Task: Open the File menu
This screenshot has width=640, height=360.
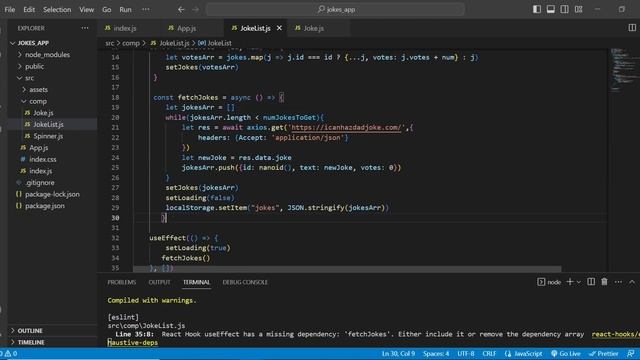Action: (10, 9)
